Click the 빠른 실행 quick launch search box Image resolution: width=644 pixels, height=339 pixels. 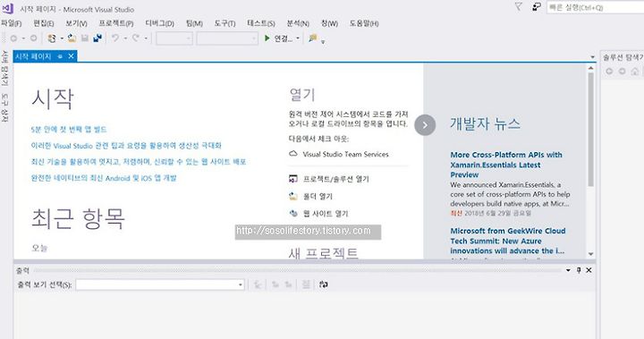click(x=595, y=7)
